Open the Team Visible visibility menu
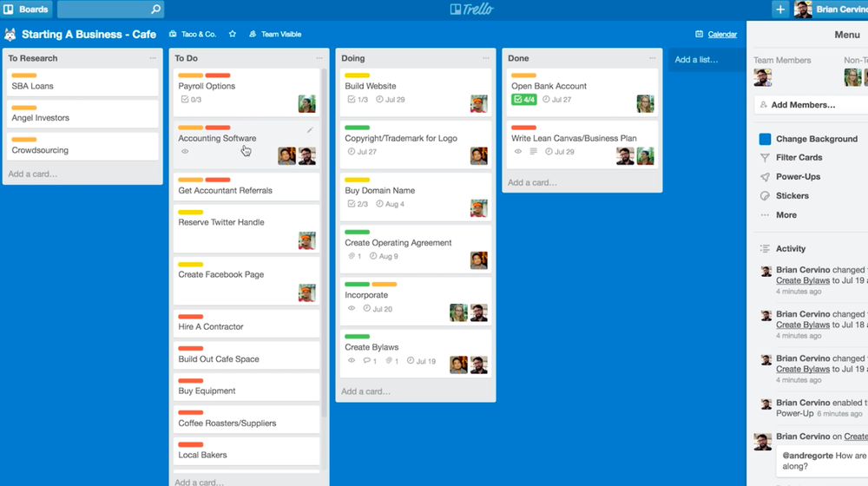The height and width of the screenshot is (486, 868). tap(275, 35)
